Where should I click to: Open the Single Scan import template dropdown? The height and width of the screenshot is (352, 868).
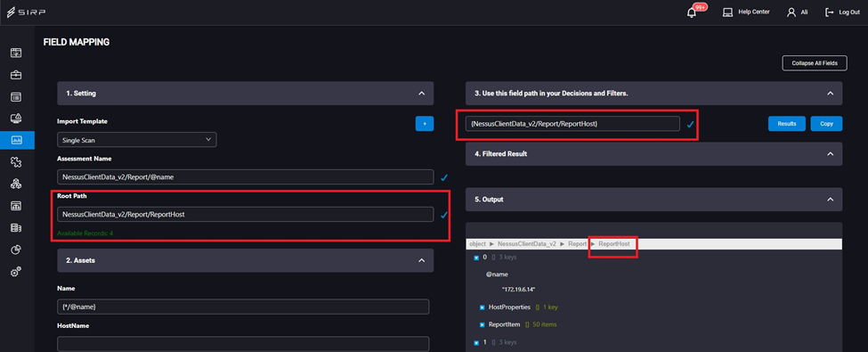point(137,140)
